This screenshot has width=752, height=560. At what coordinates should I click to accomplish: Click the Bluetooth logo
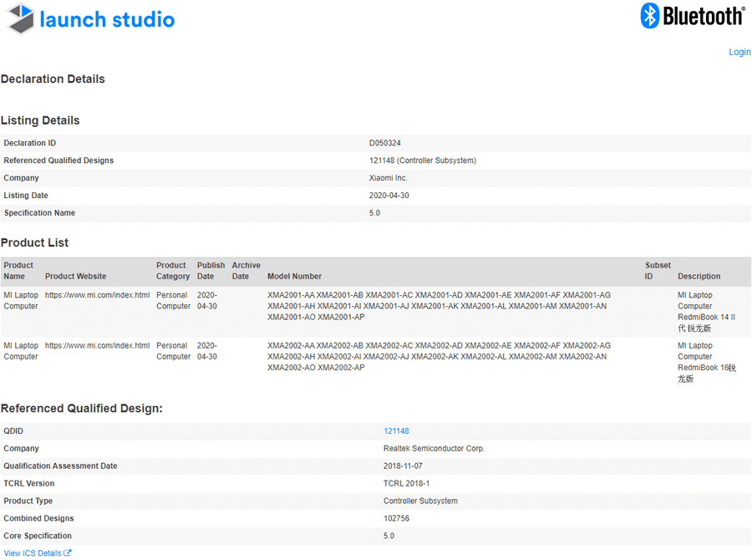pos(693,16)
